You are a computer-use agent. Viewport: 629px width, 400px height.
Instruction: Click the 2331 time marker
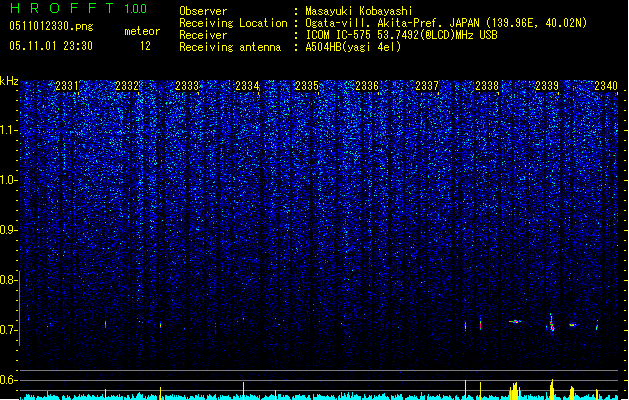pyautogui.click(x=67, y=85)
